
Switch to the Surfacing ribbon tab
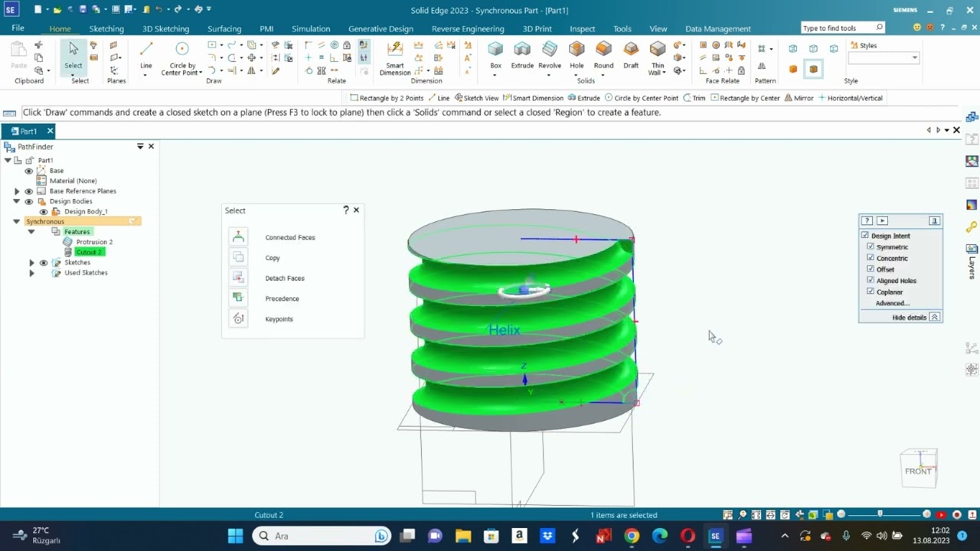click(224, 28)
